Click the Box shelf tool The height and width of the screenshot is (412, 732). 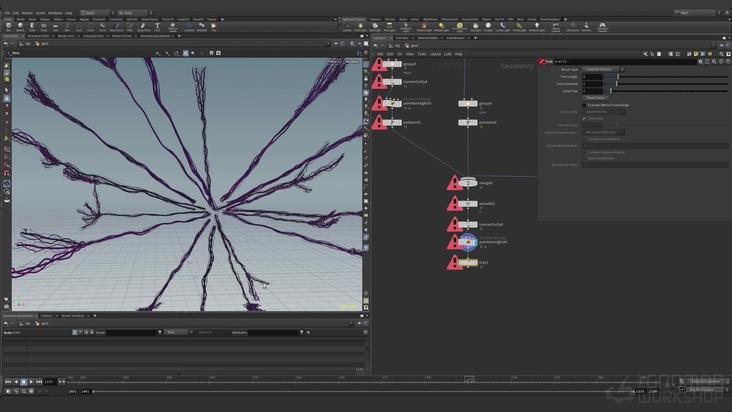coord(9,27)
